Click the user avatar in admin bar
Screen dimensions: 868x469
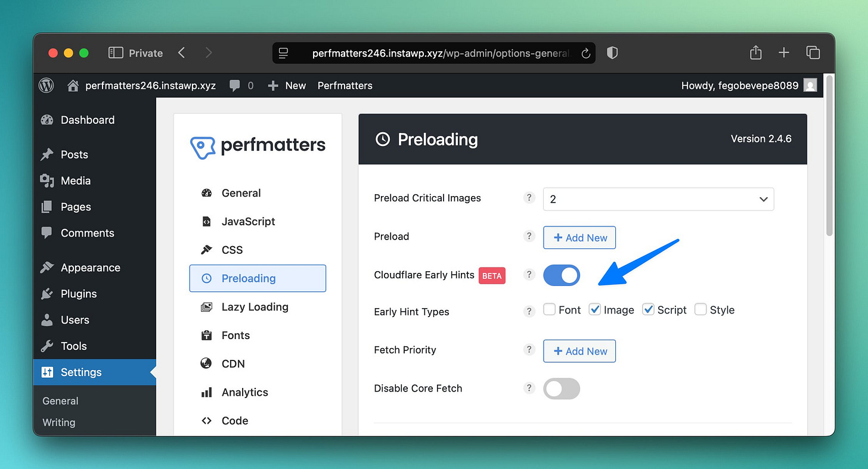pos(810,85)
